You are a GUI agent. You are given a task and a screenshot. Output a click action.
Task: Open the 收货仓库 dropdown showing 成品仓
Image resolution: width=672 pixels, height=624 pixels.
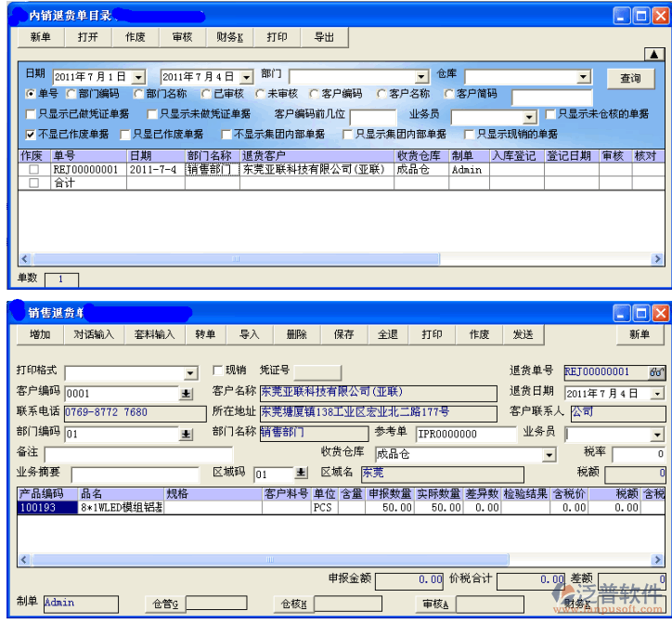[549, 455]
